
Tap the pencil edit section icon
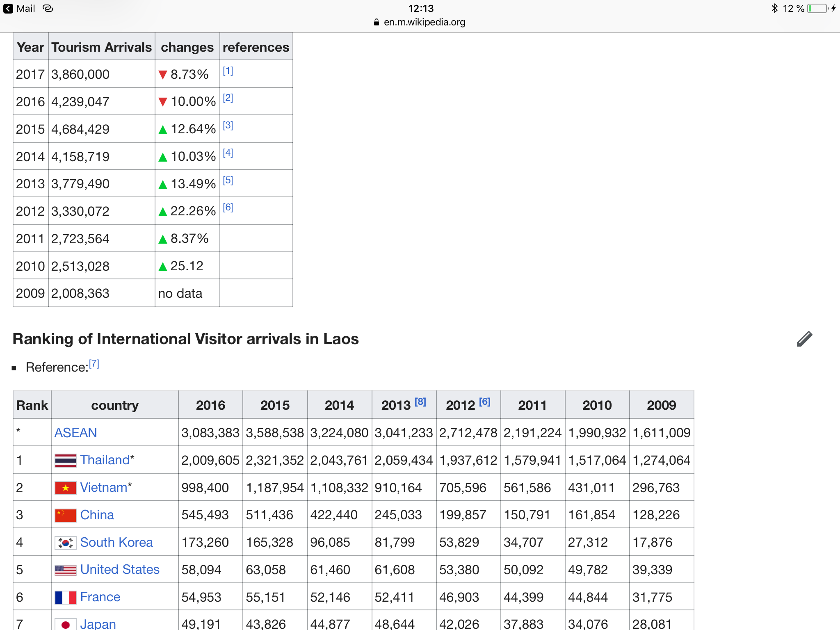(804, 339)
